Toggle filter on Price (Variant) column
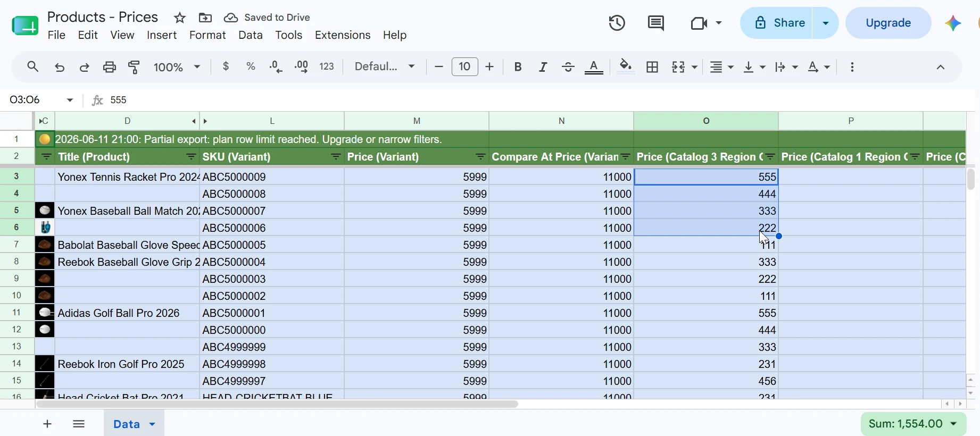 point(481,157)
